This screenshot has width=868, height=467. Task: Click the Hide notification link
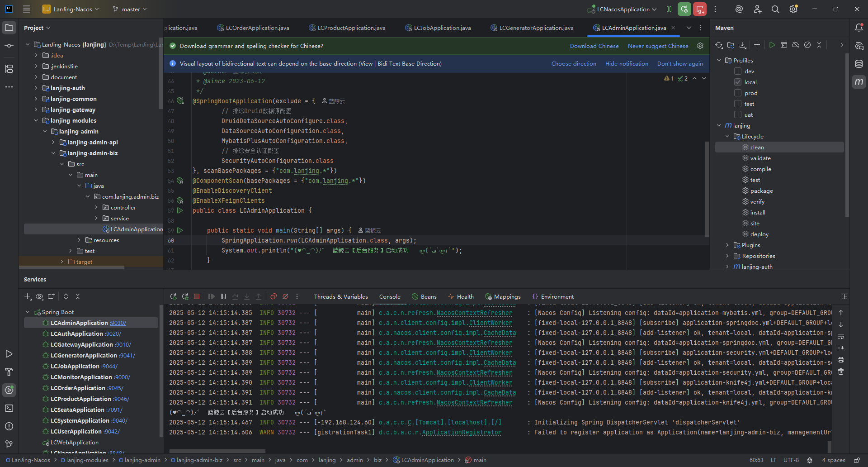(x=627, y=63)
